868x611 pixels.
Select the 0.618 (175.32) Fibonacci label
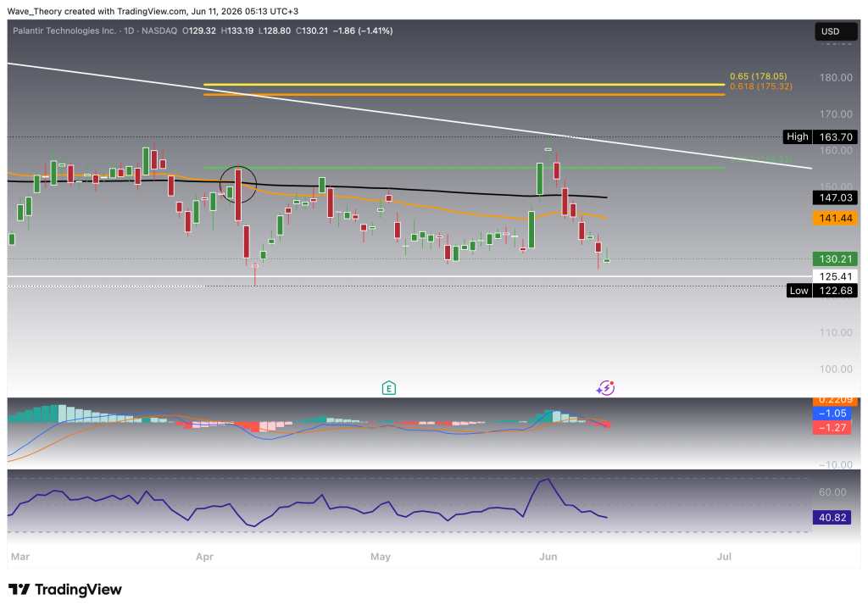[x=760, y=86]
